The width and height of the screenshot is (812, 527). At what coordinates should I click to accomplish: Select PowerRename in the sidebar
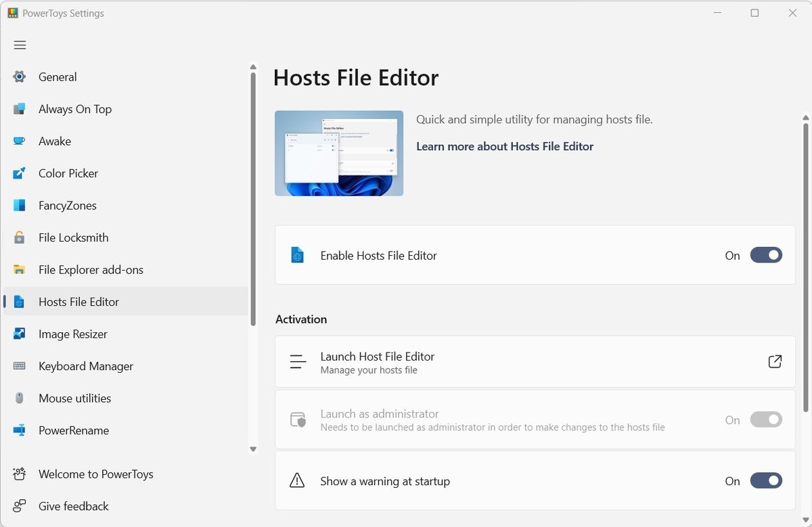[x=126, y=430]
